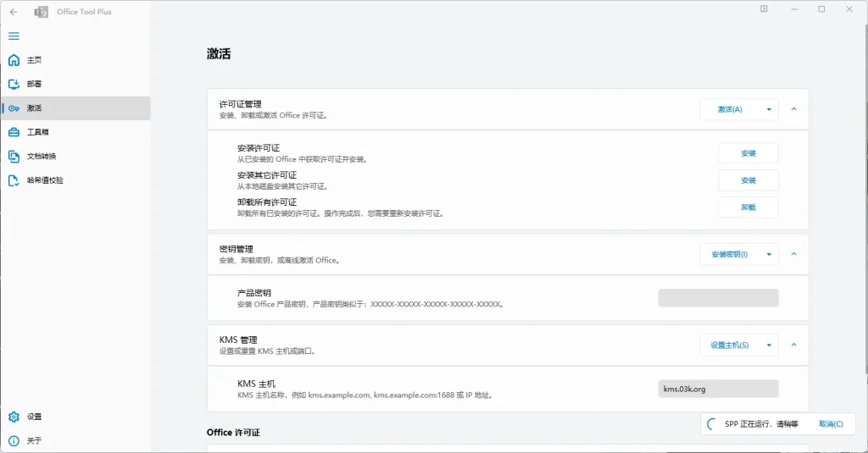868x453 pixels.
Task: Click the 许可证管理 header text
Action: click(240, 104)
